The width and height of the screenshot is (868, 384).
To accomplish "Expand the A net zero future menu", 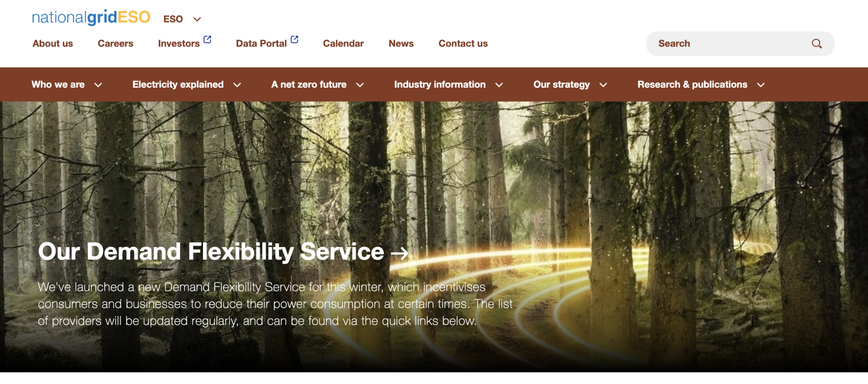I will click(317, 84).
